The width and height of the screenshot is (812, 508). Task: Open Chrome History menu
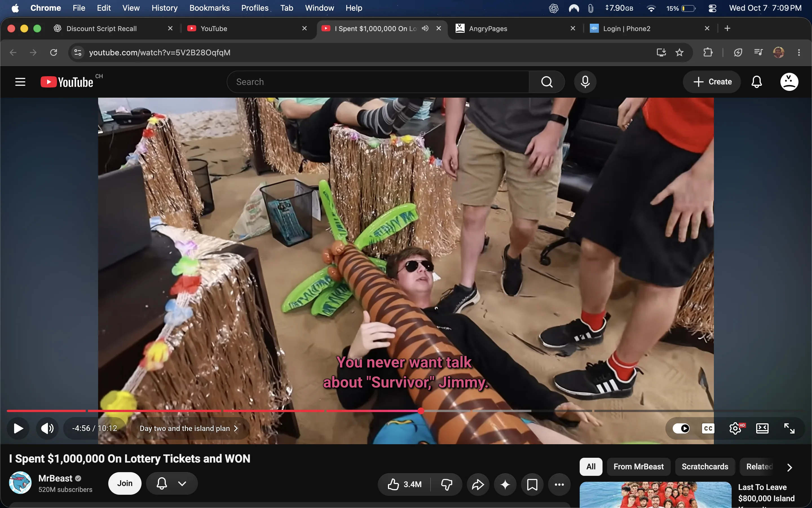click(x=164, y=8)
